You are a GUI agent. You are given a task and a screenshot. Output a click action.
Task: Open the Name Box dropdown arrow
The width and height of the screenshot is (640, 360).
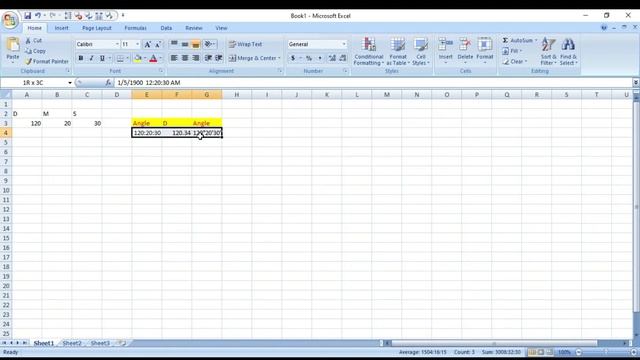pyautogui.click(x=70, y=83)
